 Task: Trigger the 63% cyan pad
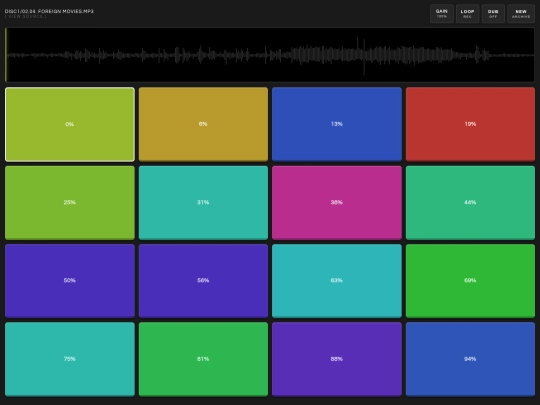(x=337, y=281)
